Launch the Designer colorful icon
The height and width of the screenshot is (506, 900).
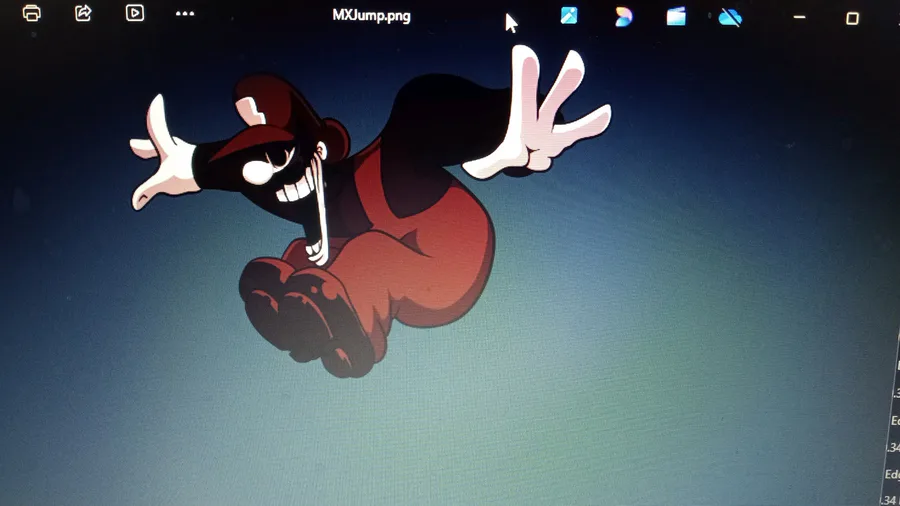[623, 17]
